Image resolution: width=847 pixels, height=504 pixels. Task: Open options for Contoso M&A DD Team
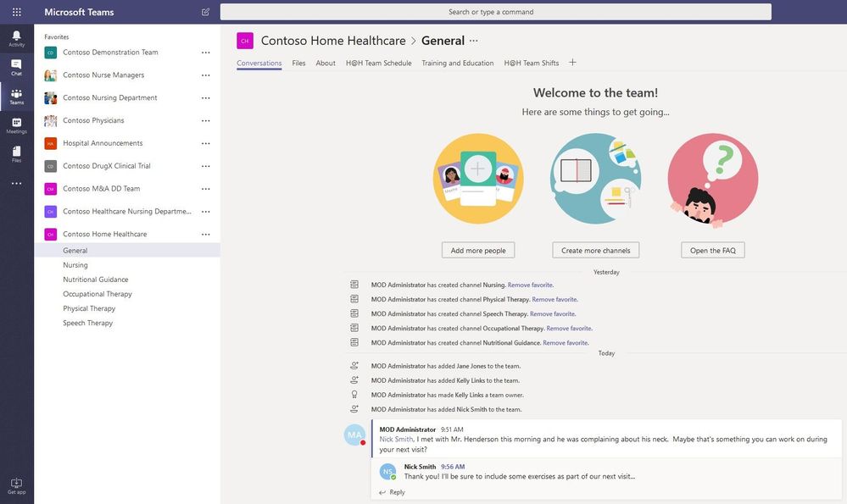[x=206, y=189]
